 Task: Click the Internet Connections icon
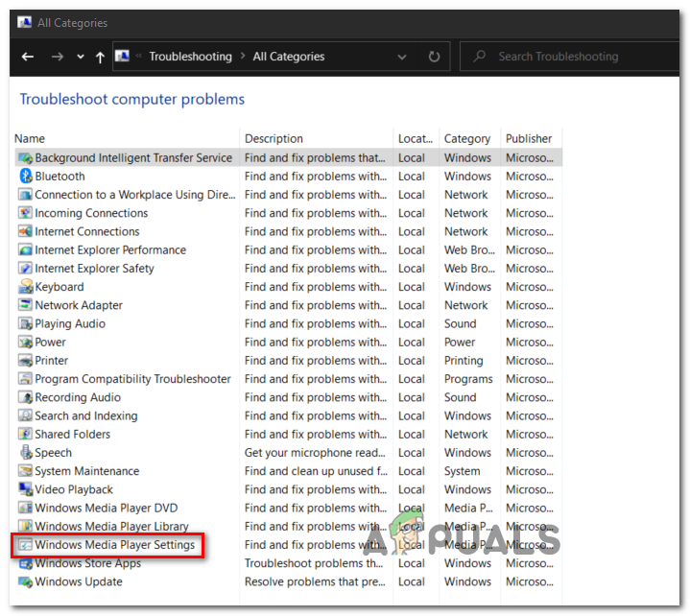point(26,231)
